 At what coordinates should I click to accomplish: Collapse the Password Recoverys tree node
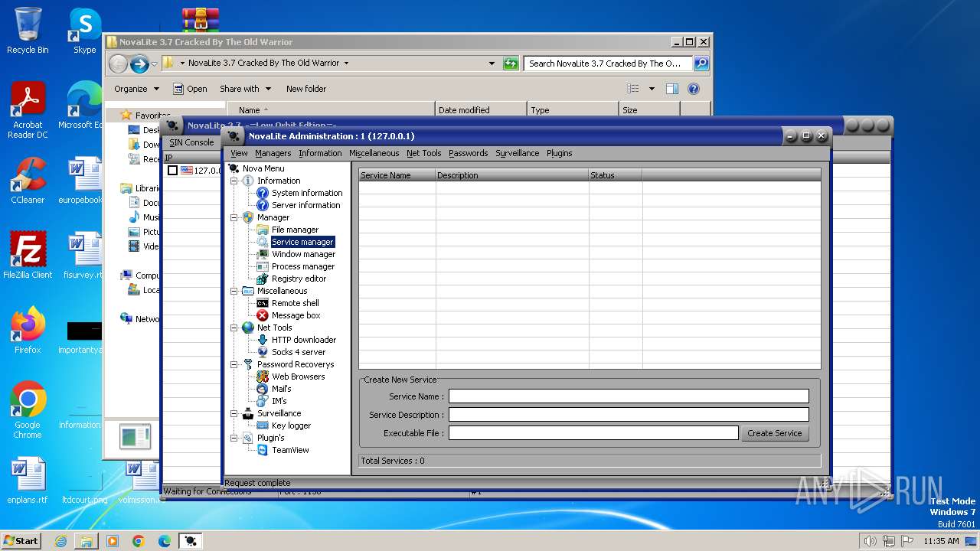coord(234,364)
